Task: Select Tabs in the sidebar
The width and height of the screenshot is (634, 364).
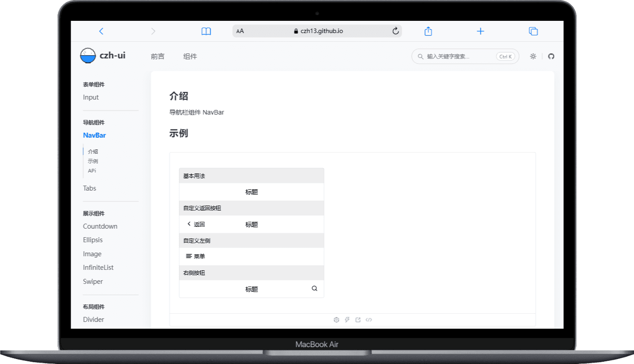Action: tap(89, 188)
